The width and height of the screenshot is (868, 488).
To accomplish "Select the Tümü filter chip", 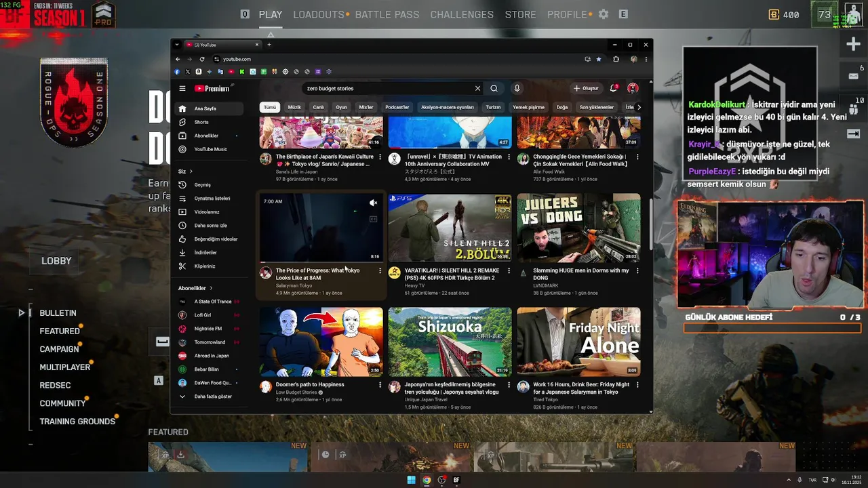I will (x=270, y=107).
